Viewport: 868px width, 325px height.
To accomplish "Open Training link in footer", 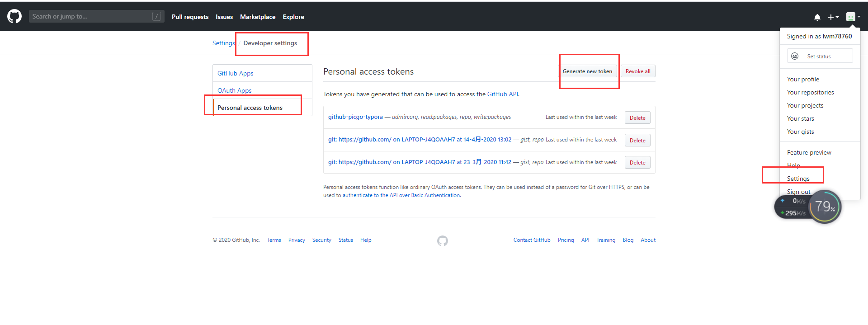I will [x=606, y=240].
